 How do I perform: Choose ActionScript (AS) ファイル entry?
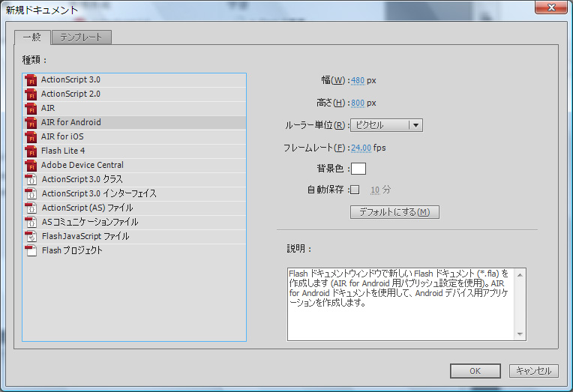[x=134, y=208]
